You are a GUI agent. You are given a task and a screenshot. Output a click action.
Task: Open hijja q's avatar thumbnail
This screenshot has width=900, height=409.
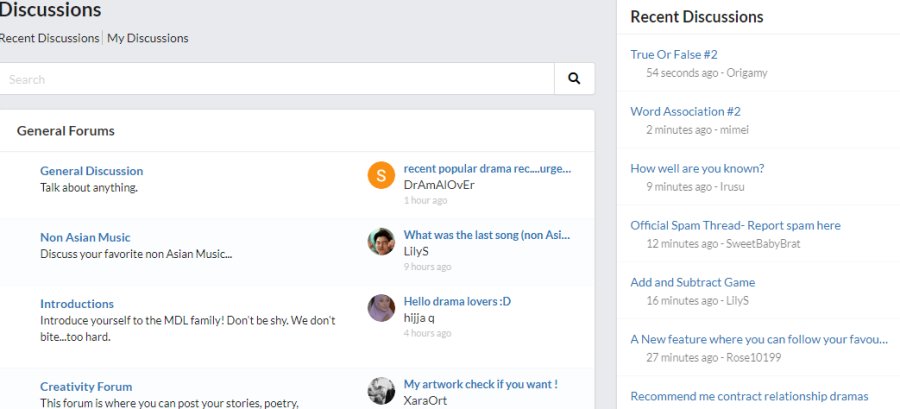tap(381, 308)
